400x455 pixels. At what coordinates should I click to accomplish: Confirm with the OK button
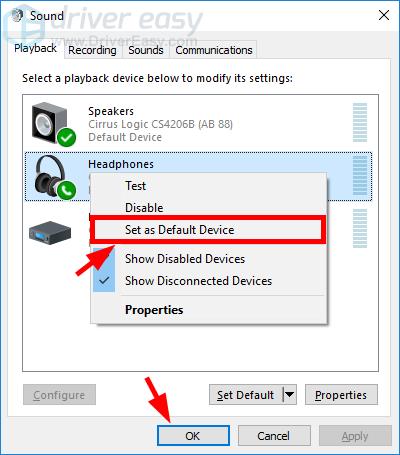click(193, 436)
